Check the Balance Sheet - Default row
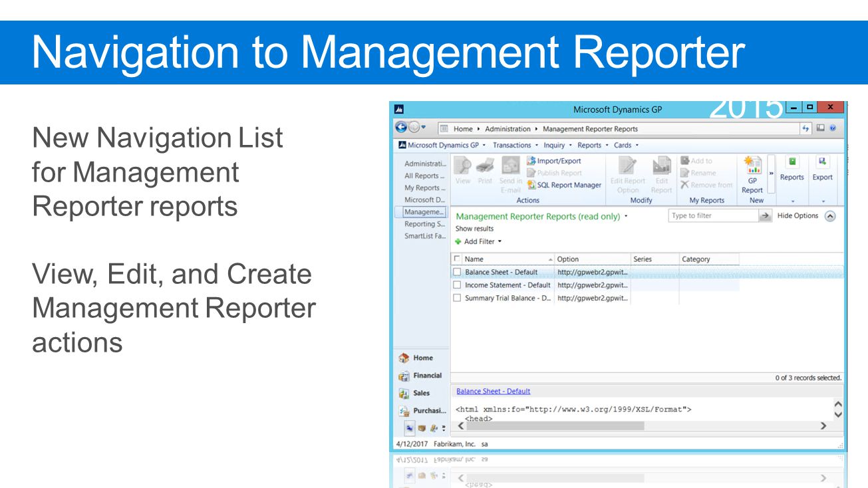The image size is (868, 488). [457, 272]
